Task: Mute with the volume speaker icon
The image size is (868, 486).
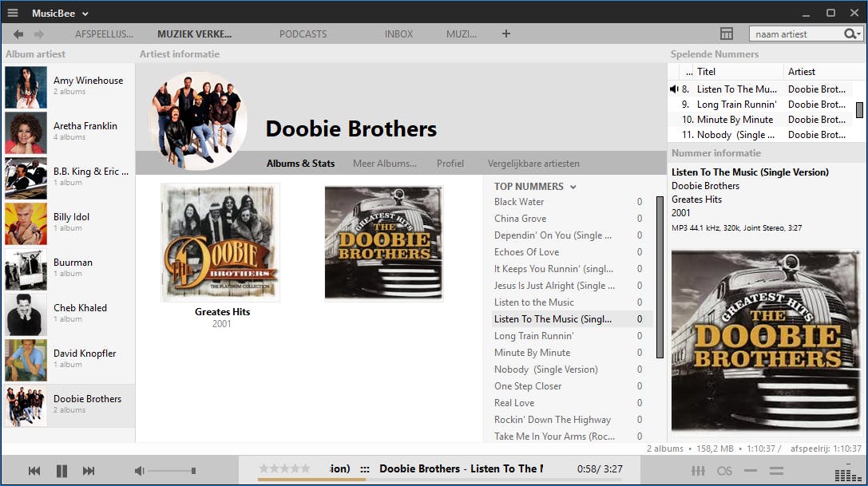Action: click(x=139, y=471)
